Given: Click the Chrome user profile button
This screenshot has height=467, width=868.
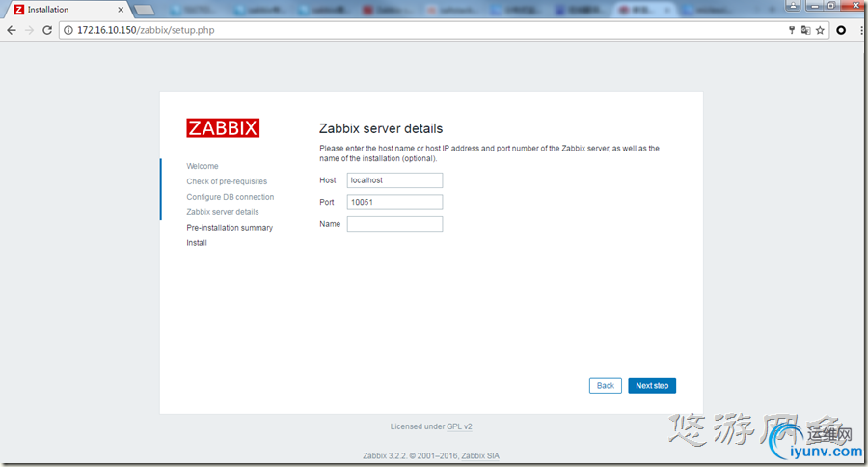Looking at the screenshot, I should coord(793,6).
